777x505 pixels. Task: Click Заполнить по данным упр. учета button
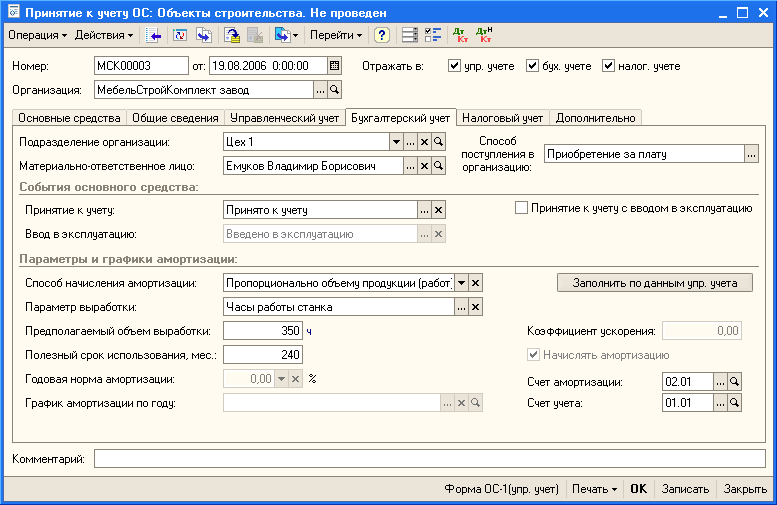tap(655, 283)
